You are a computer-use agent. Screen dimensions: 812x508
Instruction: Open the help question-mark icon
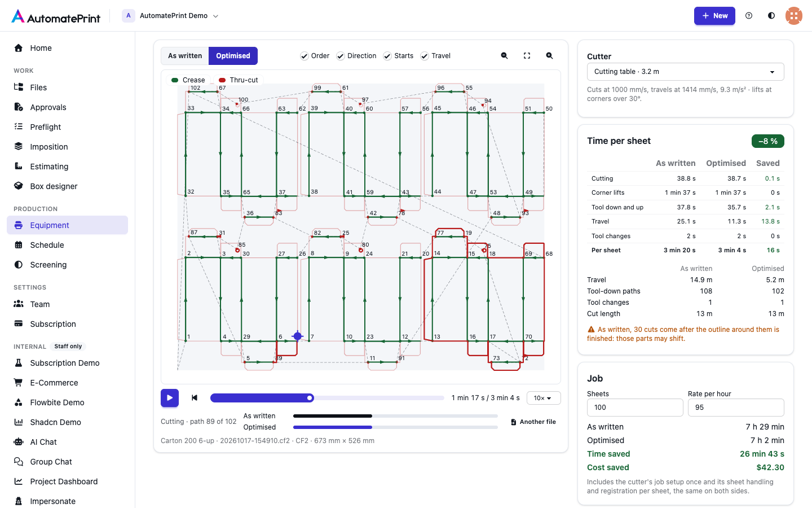point(749,16)
